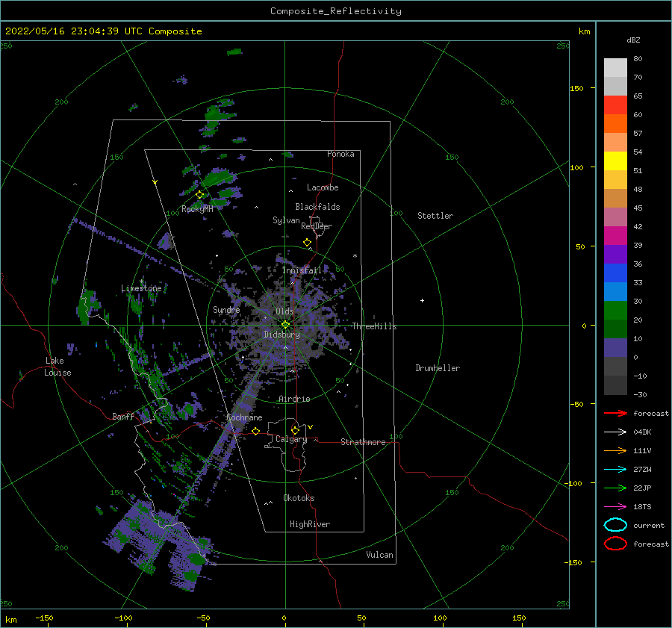This screenshot has width=672, height=628.
Task: Click the Blackfalds label
Action: 317,207
